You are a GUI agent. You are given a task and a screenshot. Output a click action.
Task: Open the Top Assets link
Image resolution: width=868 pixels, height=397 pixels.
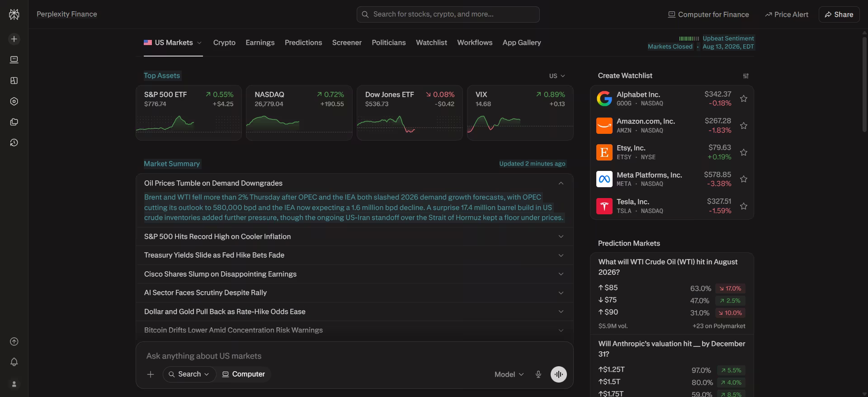(x=162, y=76)
